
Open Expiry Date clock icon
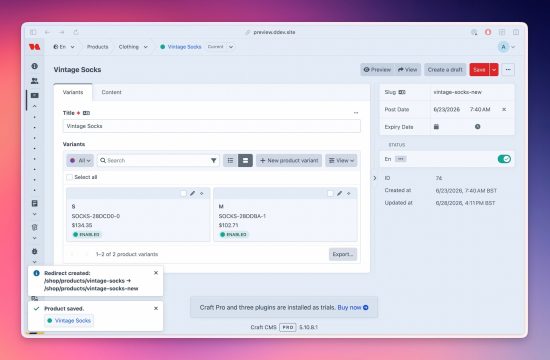click(x=477, y=127)
